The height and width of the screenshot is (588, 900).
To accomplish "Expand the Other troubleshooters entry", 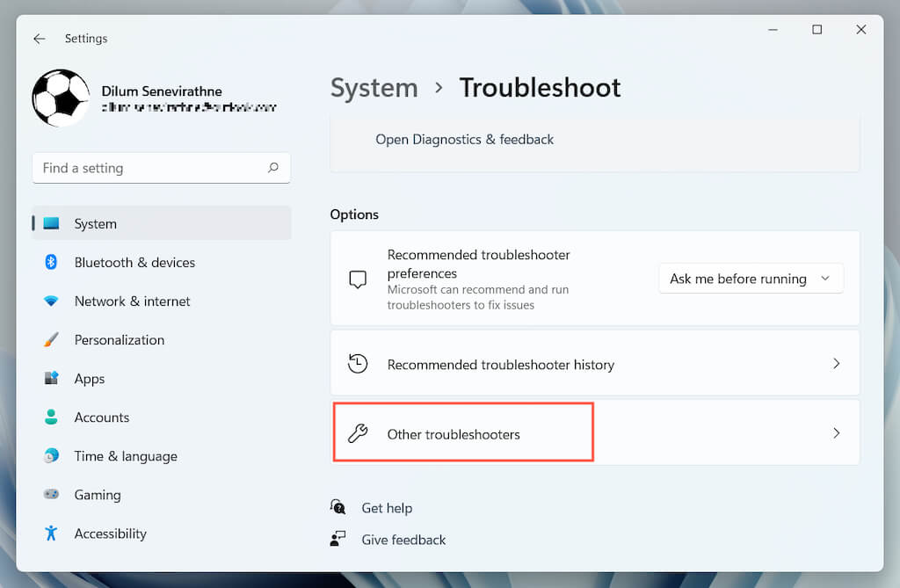I will point(836,432).
